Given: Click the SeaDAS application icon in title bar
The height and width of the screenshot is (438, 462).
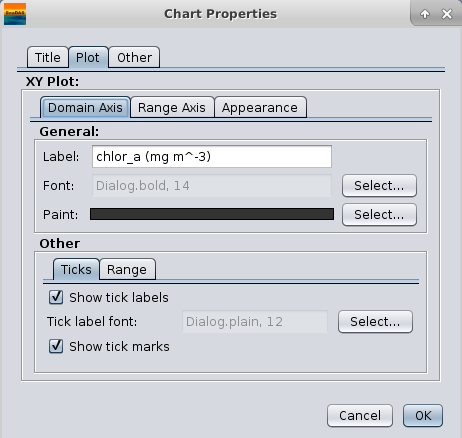Looking at the screenshot, I should 15,14.
